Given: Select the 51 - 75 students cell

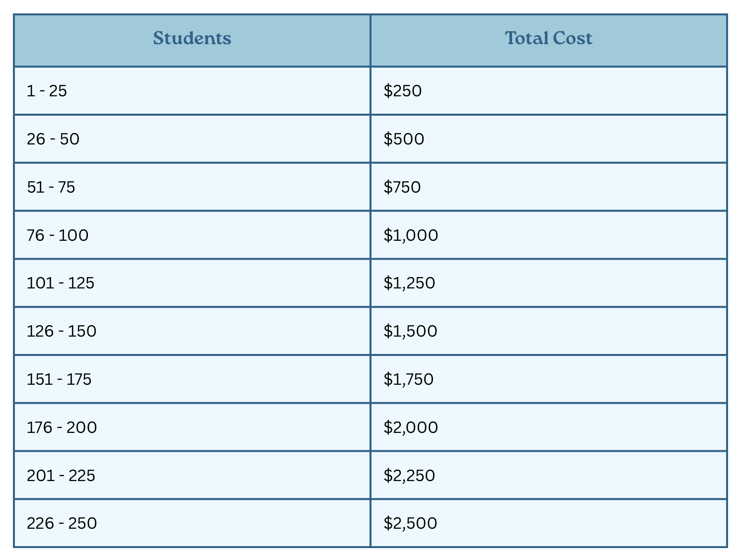Looking at the screenshot, I should (192, 187).
